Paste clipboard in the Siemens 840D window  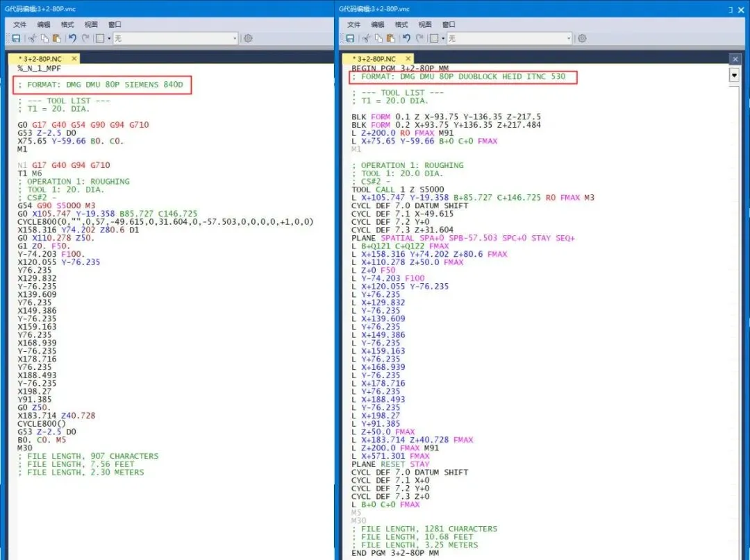click(56, 38)
